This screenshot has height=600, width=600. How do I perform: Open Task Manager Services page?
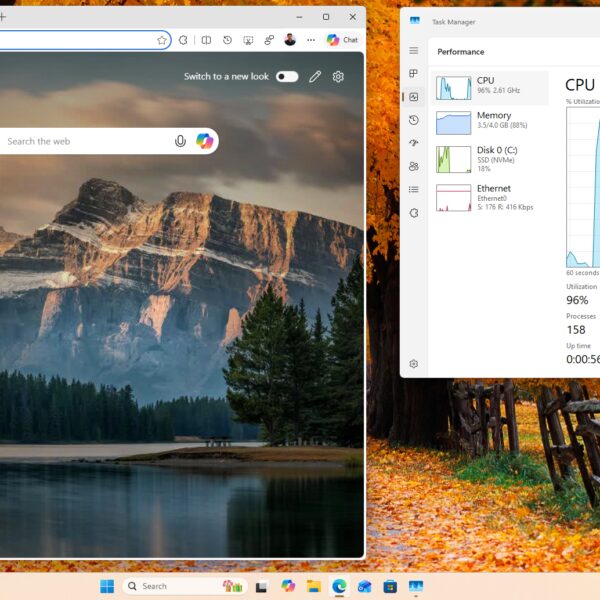[x=414, y=213]
